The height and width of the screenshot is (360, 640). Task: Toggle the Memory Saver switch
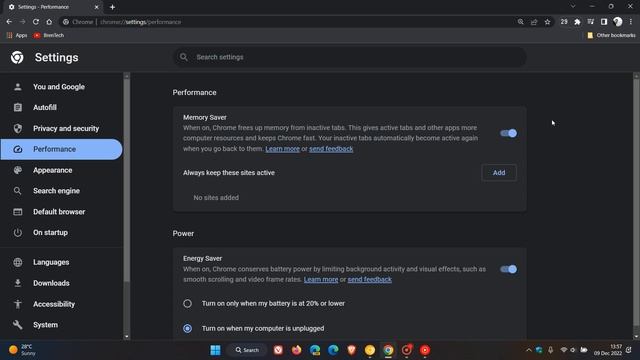pos(509,133)
